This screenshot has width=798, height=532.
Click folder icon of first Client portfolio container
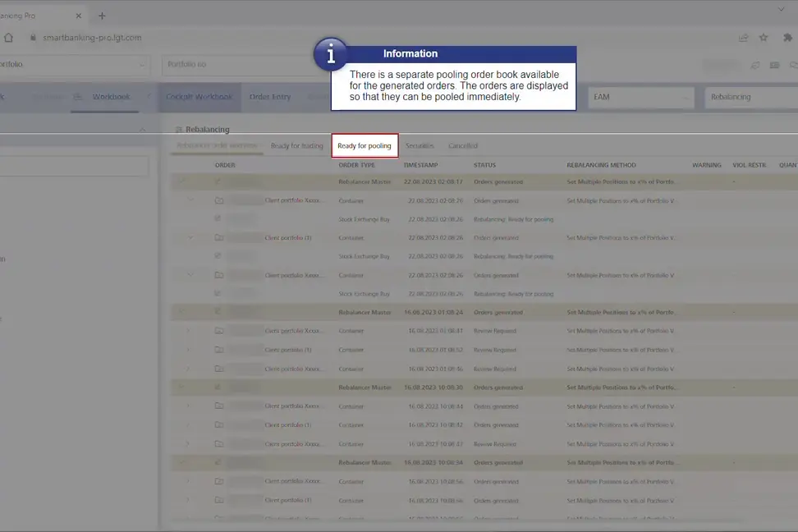tap(218, 200)
